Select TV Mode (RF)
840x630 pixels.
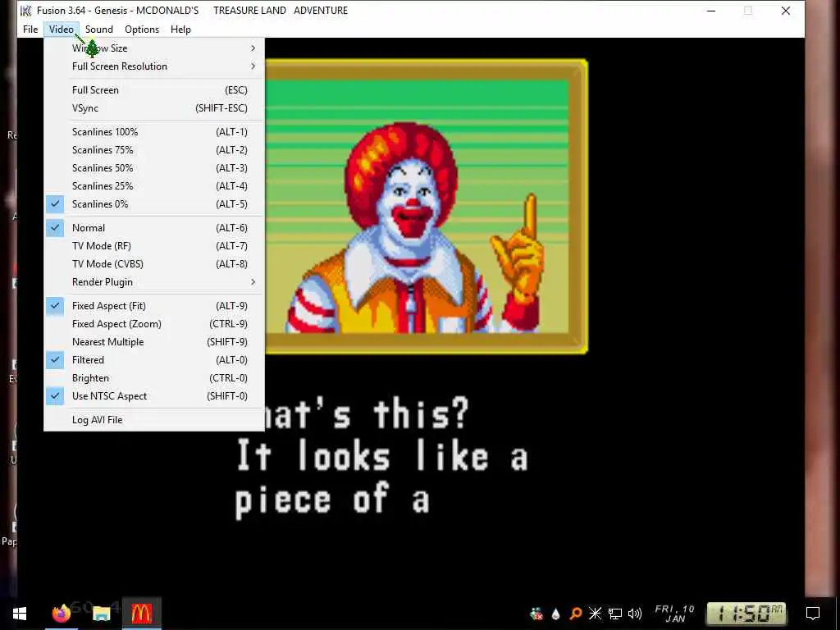point(154,246)
